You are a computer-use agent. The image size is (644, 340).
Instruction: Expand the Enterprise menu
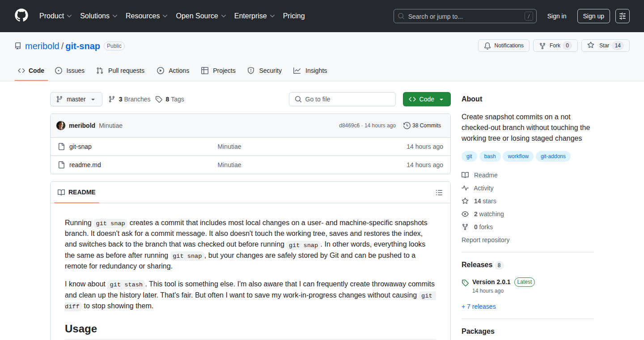pyautogui.click(x=254, y=16)
